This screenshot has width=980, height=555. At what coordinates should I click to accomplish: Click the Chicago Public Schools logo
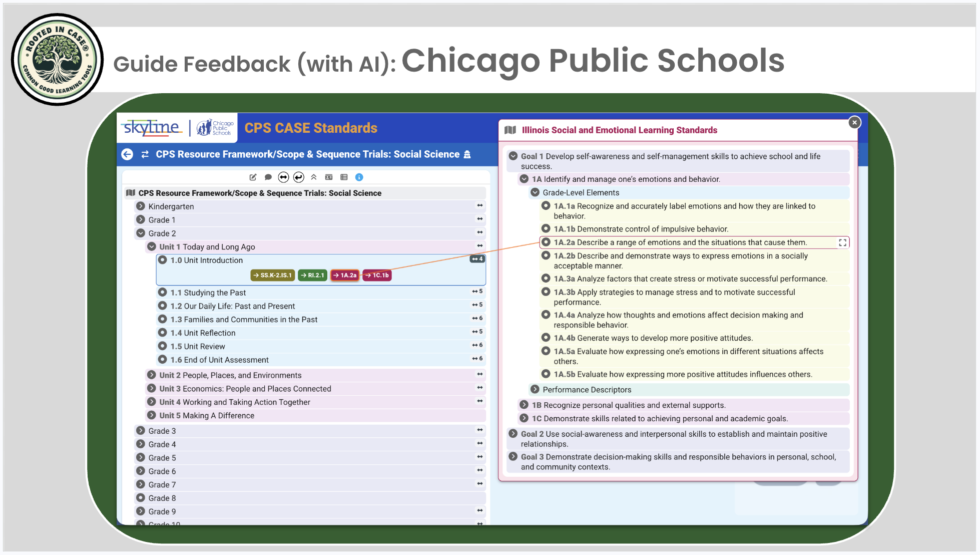click(x=215, y=128)
